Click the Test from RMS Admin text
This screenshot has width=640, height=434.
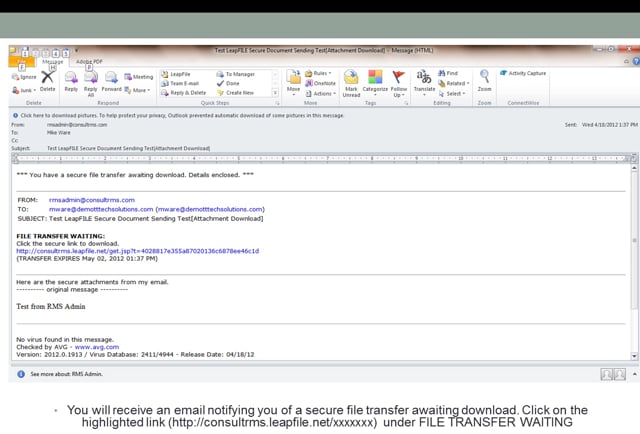(51, 306)
